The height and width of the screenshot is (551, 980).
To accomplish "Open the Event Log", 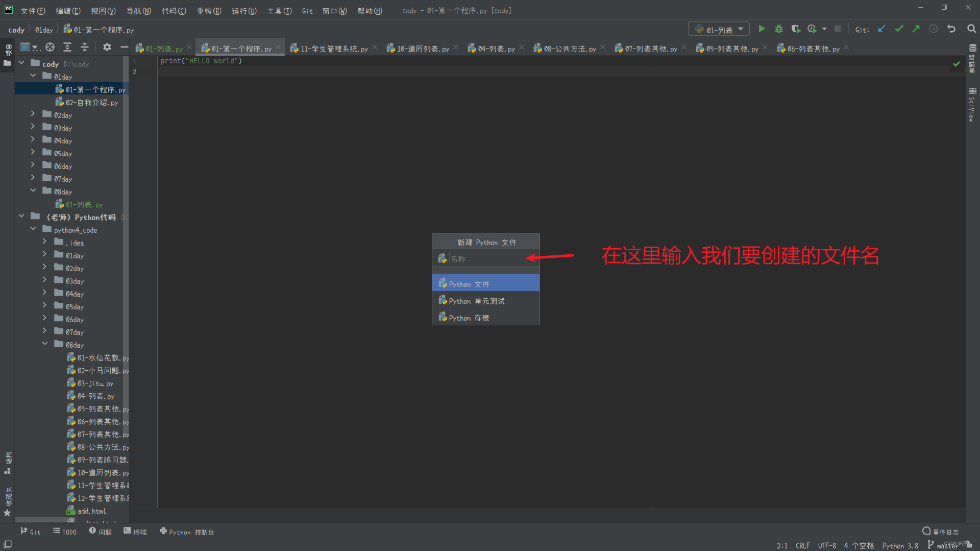I will pyautogui.click(x=940, y=532).
